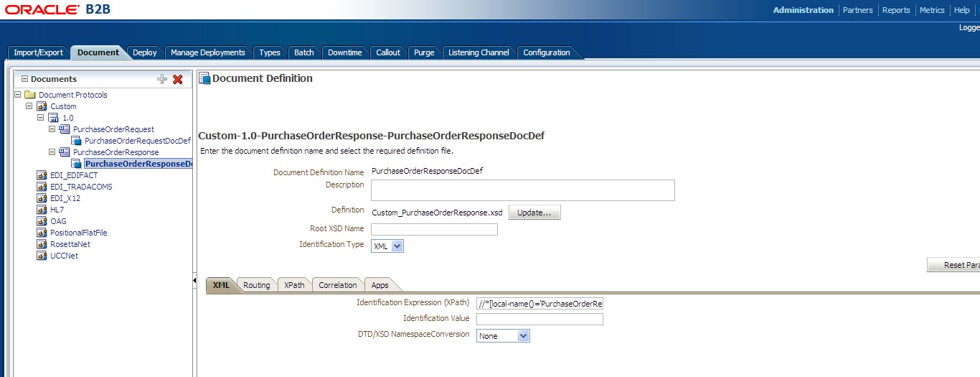Viewport: 980px width, 377px height.
Task: Collapse the Custom protocol node
Action: [x=29, y=106]
